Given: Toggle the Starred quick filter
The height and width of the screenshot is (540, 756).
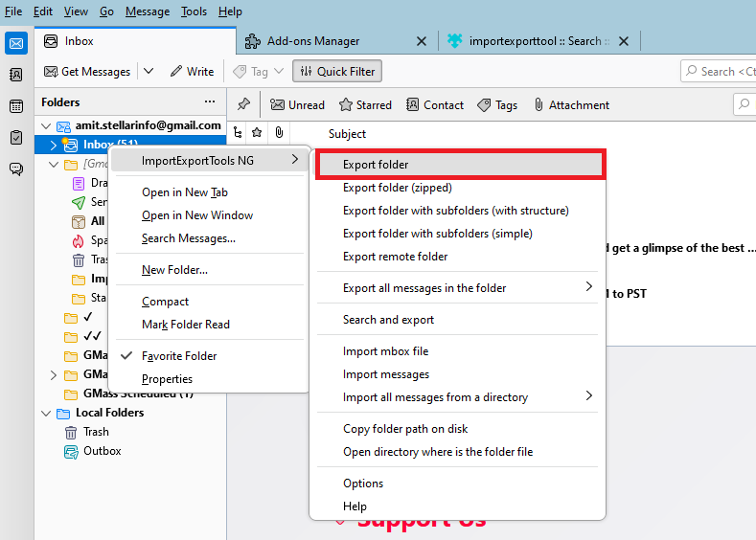Looking at the screenshot, I should (365, 105).
